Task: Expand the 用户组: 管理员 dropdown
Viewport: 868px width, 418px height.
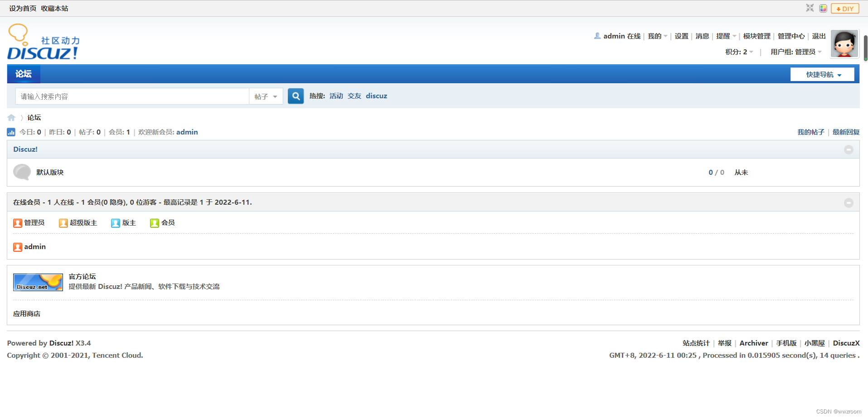Action: (796, 52)
